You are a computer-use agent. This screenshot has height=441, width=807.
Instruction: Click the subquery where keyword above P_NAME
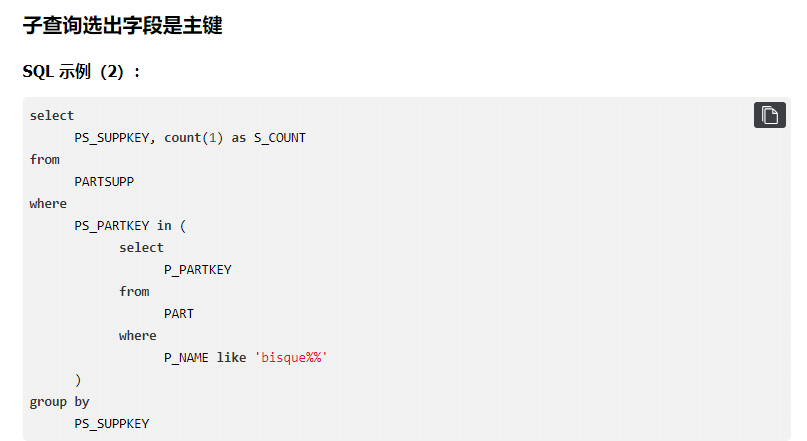[x=138, y=336]
